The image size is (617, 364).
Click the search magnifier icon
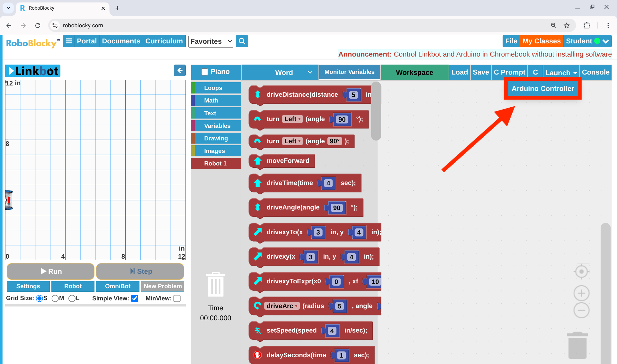242,41
